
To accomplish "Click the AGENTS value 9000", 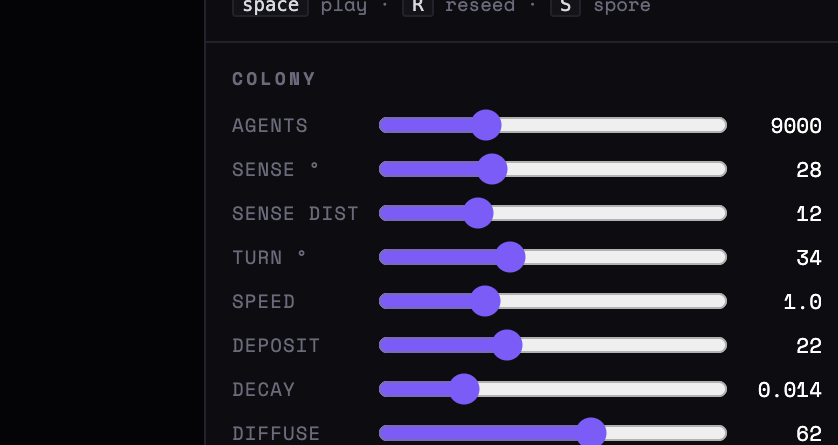I will (x=796, y=126).
